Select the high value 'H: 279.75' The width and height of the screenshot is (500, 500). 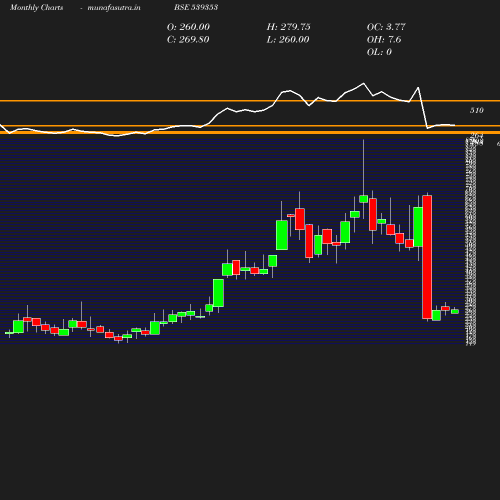point(288,27)
